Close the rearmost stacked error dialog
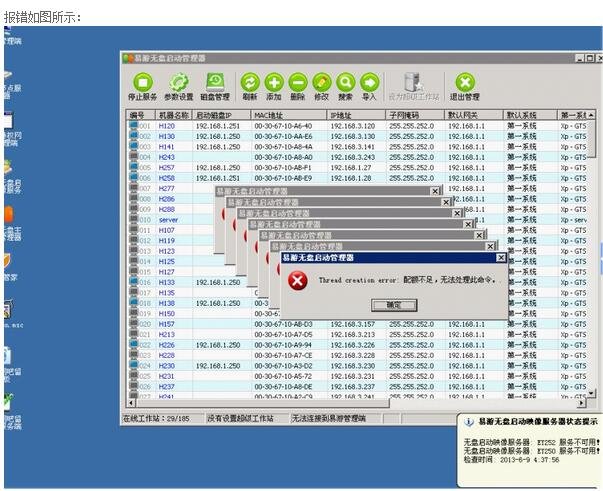 435,190
